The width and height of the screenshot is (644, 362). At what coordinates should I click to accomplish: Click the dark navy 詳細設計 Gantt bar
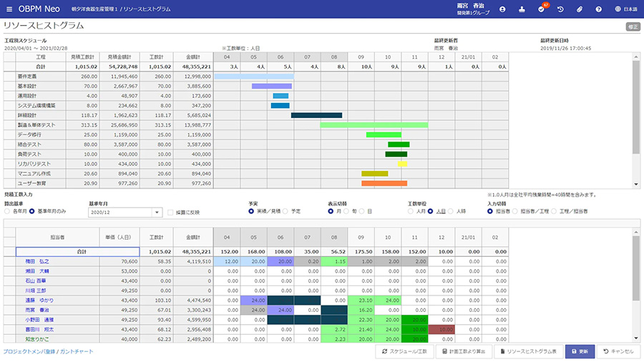tap(316, 114)
